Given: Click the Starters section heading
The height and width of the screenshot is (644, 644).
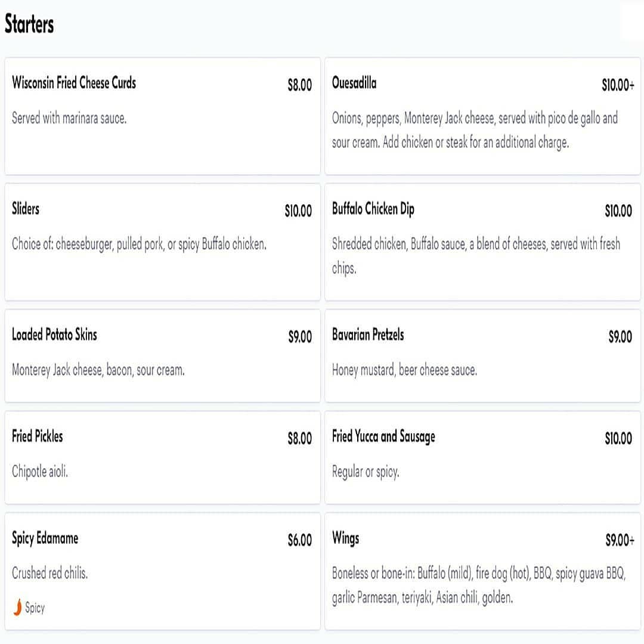Looking at the screenshot, I should pyautogui.click(x=29, y=24).
